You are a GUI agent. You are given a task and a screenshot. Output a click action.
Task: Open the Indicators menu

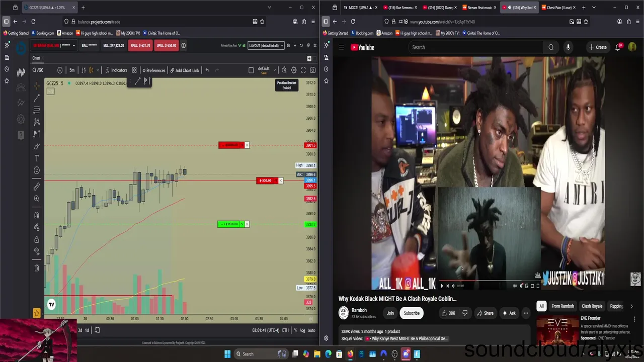pyautogui.click(x=116, y=70)
